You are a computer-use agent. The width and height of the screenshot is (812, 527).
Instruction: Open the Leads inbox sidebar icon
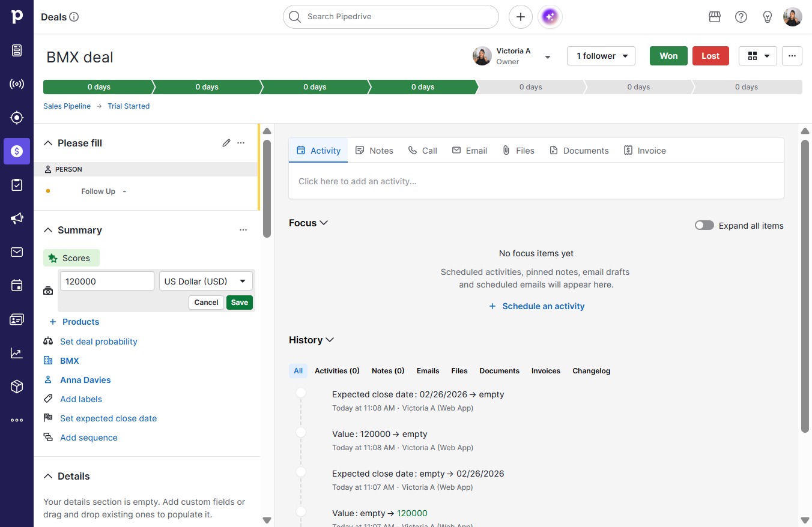coord(17,50)
